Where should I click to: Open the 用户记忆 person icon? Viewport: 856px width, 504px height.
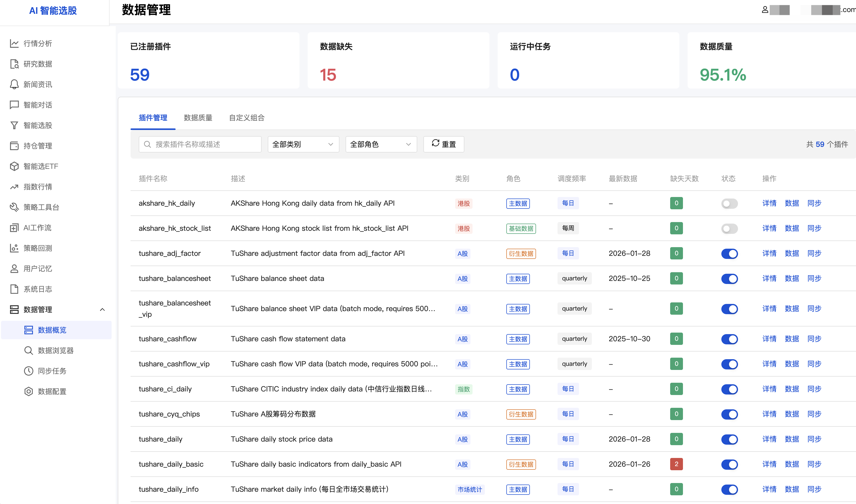[14, 269]
